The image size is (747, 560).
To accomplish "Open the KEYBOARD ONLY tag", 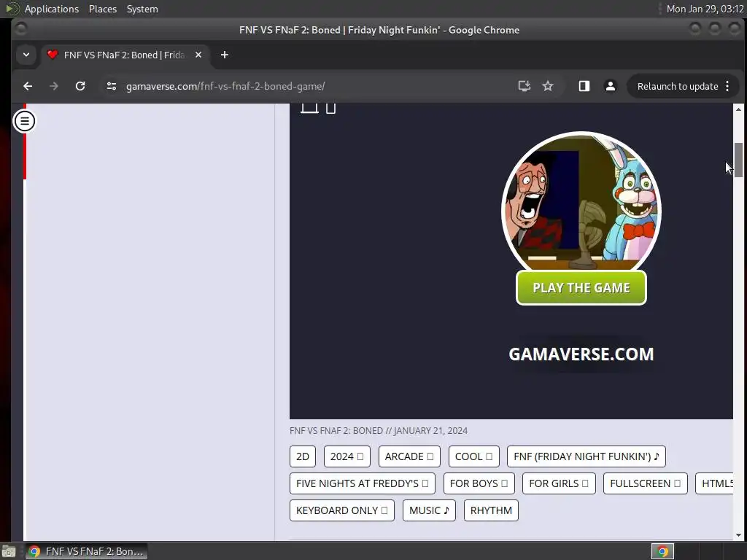I will [x=342, y=510].
